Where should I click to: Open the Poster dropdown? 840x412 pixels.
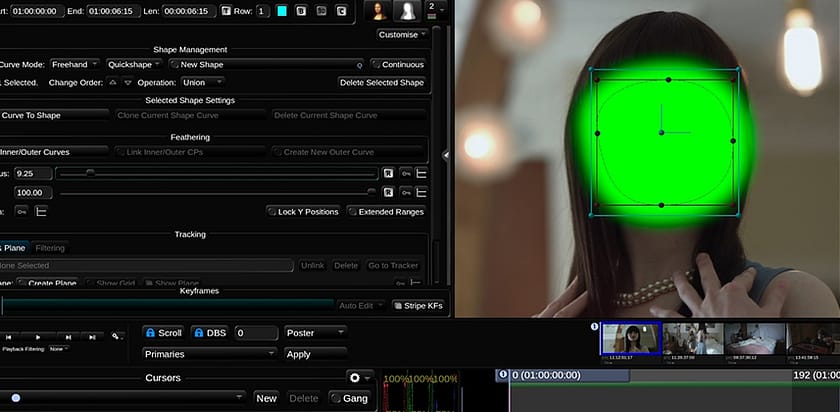pyautogui.click(x=316, y=333)
